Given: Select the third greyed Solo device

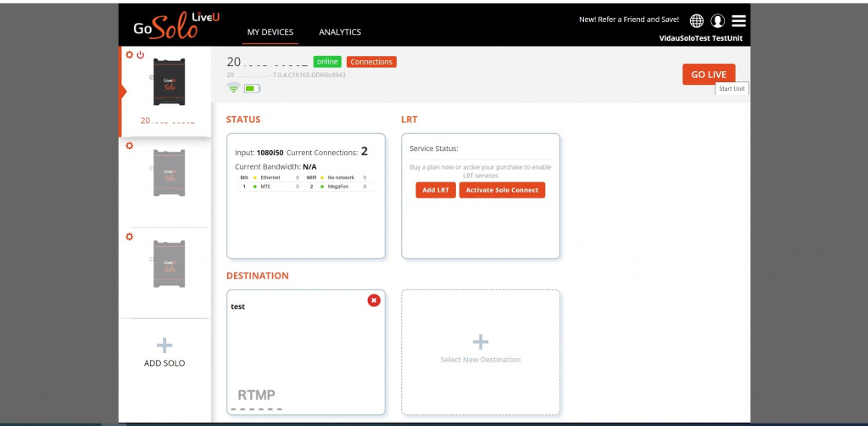Looking at the screenshot, I should [169, 264].
